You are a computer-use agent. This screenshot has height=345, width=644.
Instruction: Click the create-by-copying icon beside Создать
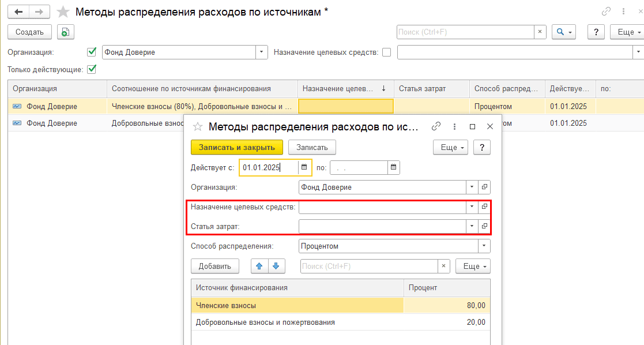pos(65,32)
